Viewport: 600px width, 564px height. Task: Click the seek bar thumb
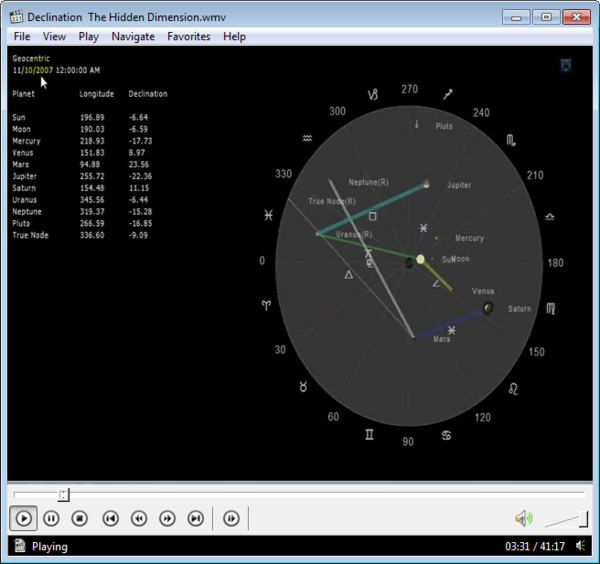63,494
